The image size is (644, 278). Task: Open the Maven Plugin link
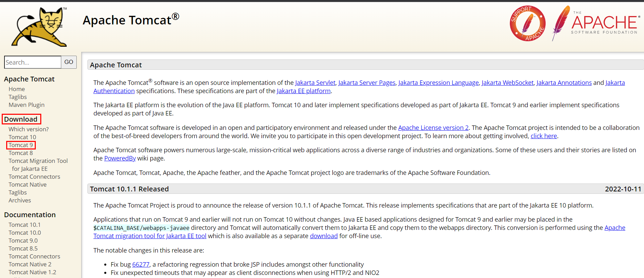click(26, 105)
